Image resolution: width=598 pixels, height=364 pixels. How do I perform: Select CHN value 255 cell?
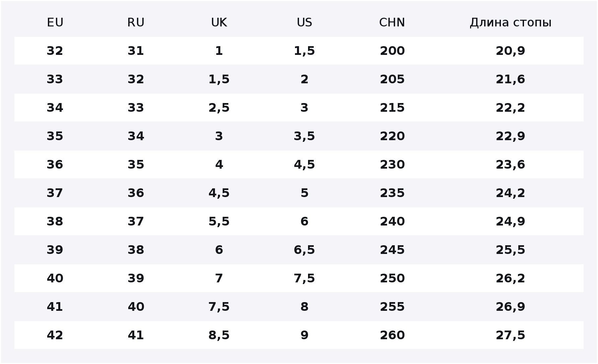[x=392, y=307]
